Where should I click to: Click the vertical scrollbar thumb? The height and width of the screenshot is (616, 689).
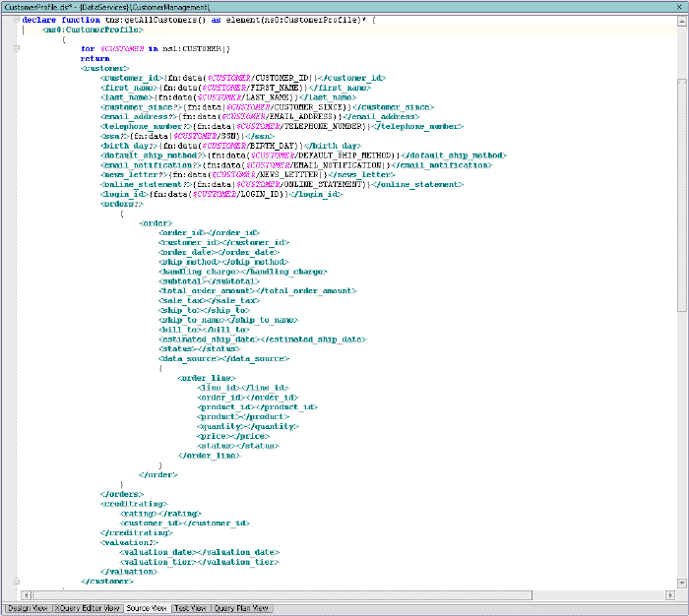pyautogui.click(x=682, y=195)
